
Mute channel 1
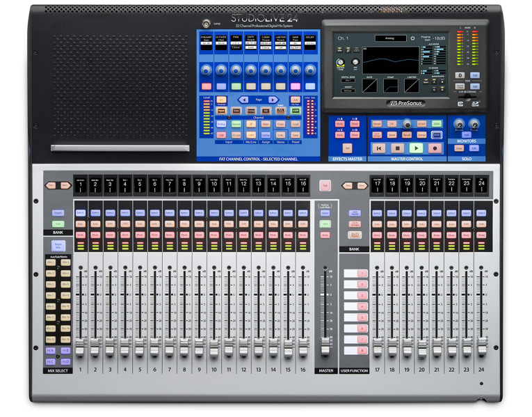coord(81,235)
